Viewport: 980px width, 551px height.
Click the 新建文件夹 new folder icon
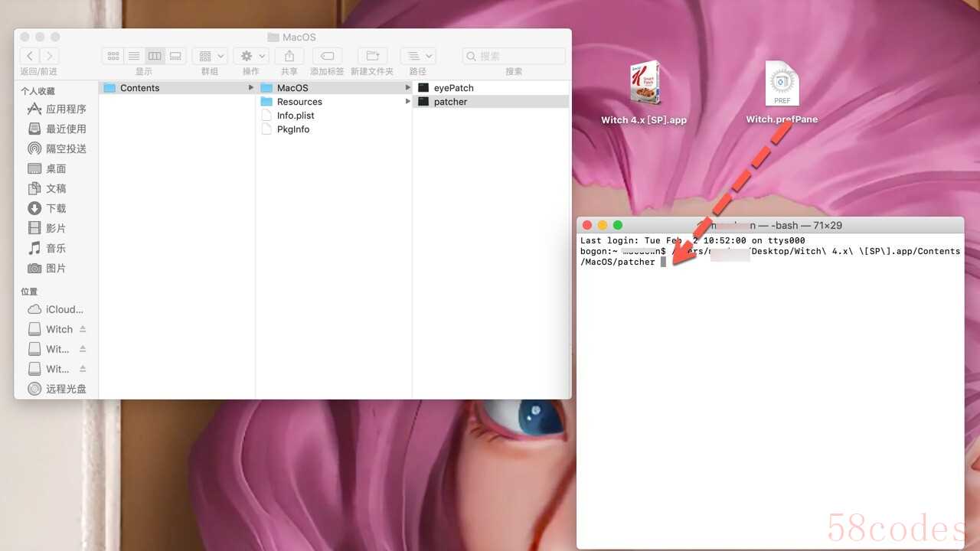pyautogui.click(x=372, y=56)
